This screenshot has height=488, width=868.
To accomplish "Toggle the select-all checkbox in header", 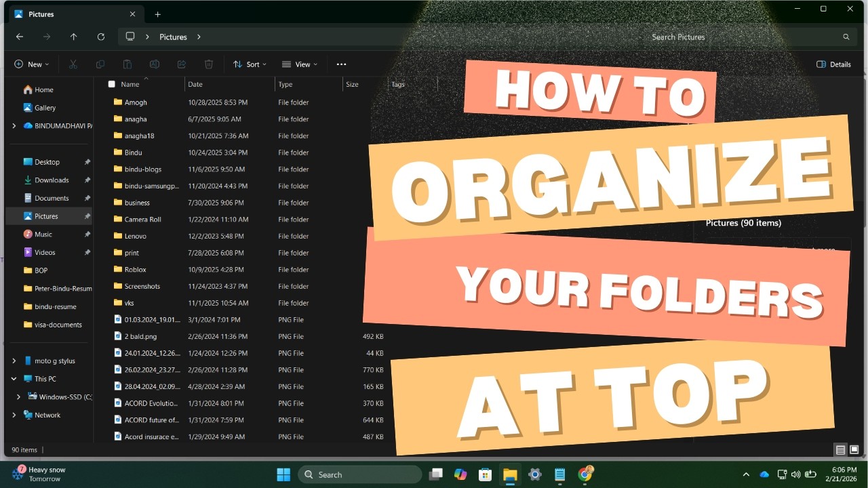I will coord(111,84).
